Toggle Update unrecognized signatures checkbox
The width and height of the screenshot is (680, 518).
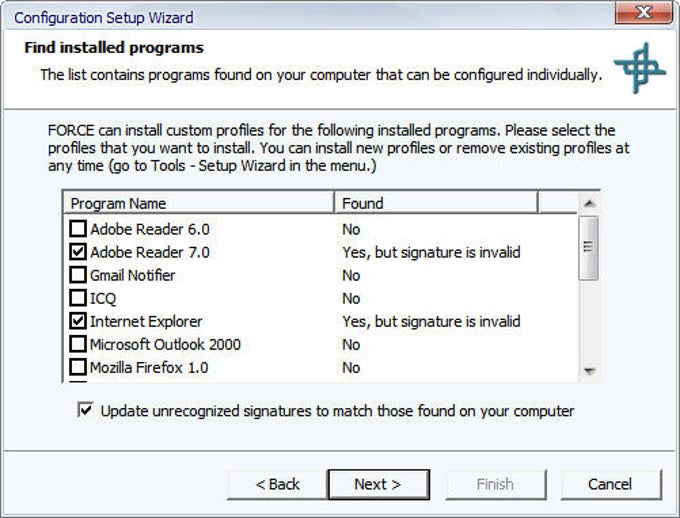click(84, 410)
